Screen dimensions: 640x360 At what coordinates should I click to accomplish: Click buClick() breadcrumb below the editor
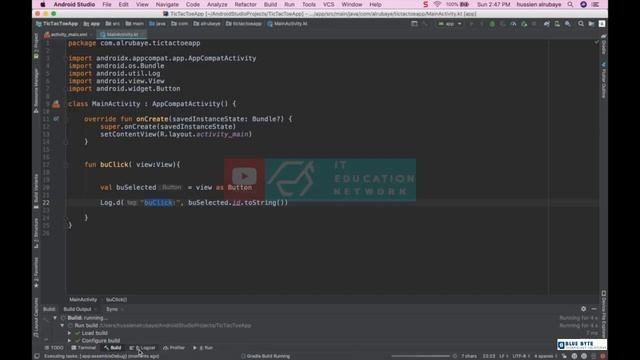[116, 300]
